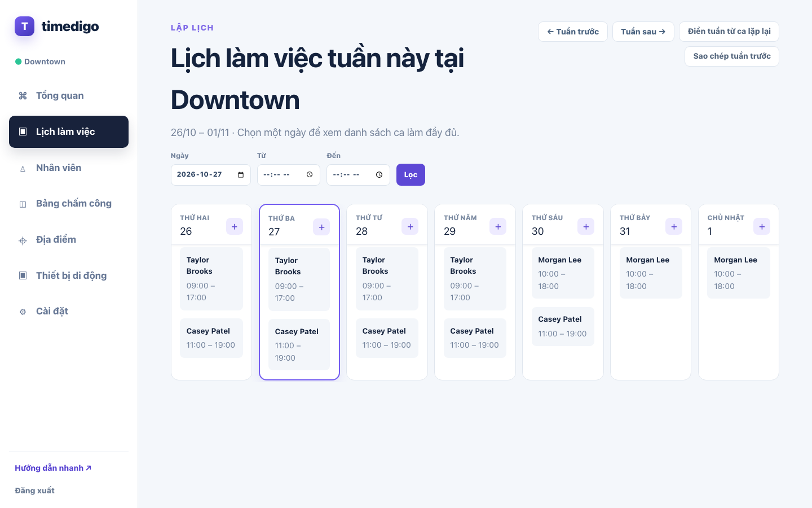Go to next week with Tuần sau
This screenshot has height=508, width=812.
pos(643,32)
